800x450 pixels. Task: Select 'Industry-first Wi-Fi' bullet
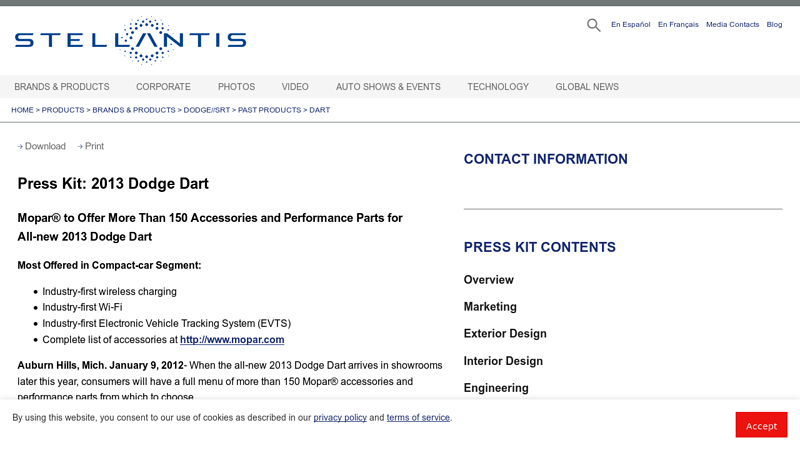click(82, 307)
